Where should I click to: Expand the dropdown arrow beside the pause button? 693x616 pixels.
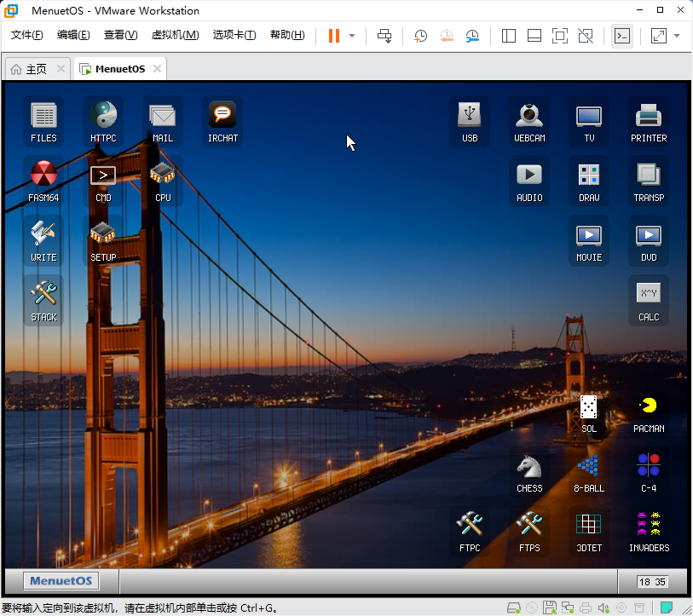[x=352, y=36]
